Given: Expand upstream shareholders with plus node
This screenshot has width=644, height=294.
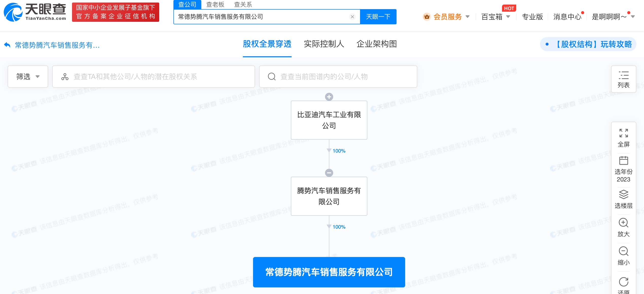Looking at the screenshot, I should click(329, 97).
